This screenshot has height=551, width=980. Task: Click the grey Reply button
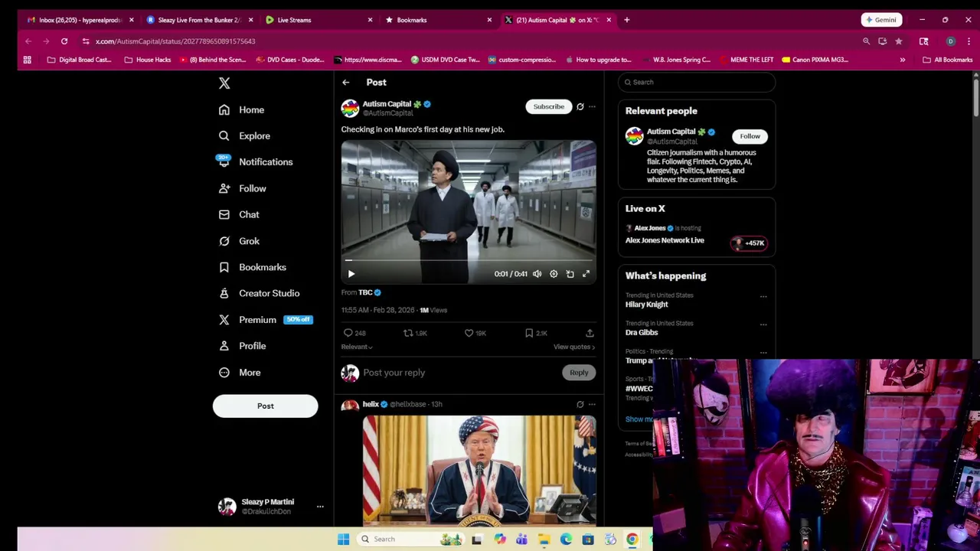tap(579, 373)
